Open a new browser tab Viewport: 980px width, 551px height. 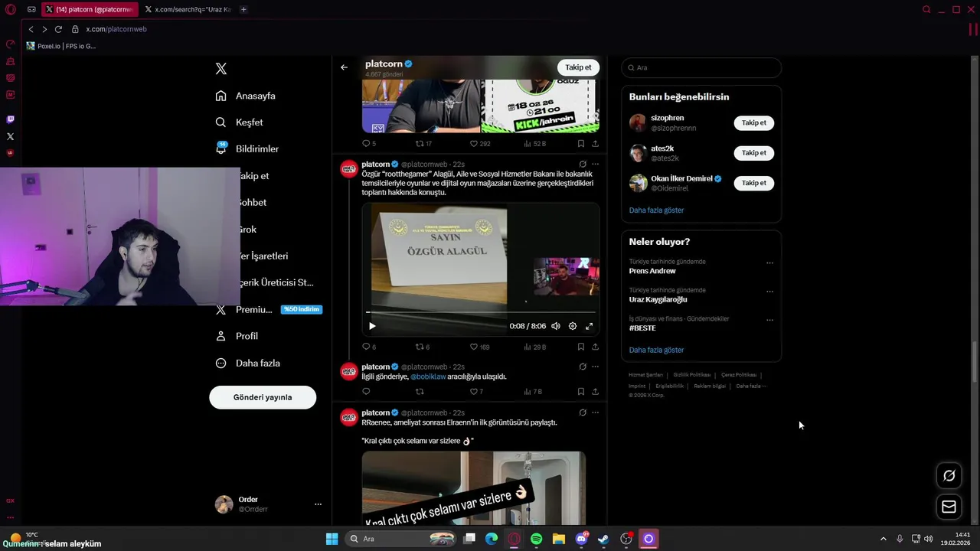click(x=243, y=9)
